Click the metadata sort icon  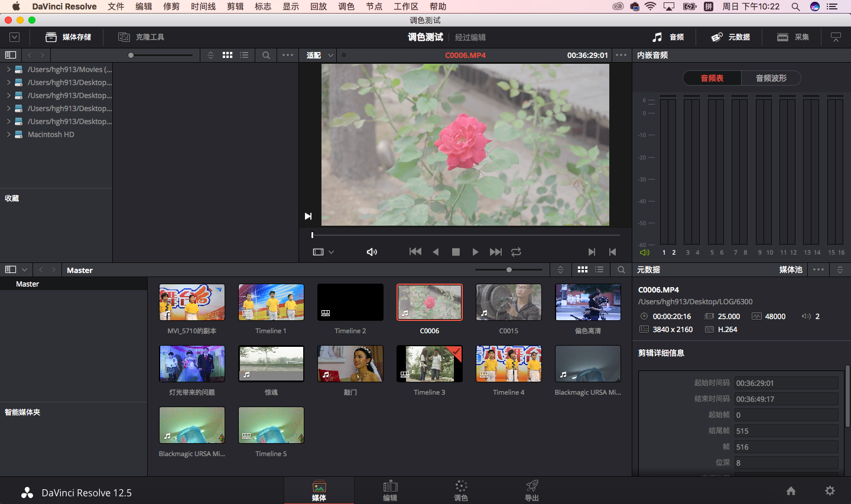tap(840, 269)
